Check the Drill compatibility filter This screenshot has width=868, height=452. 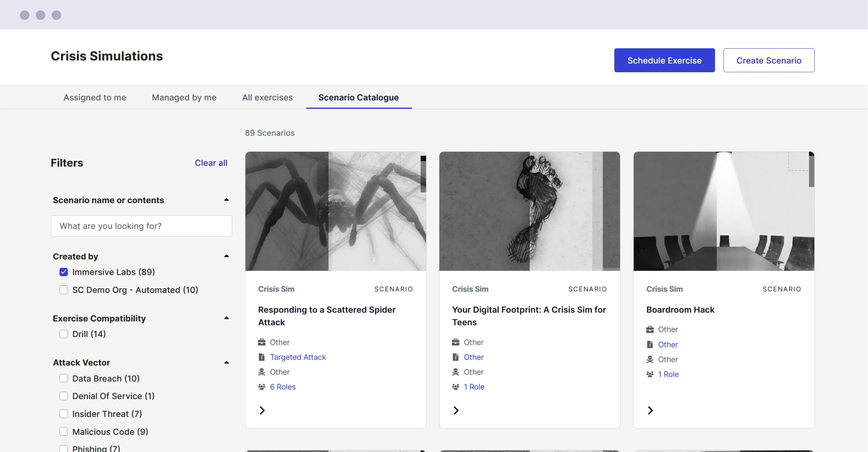[x=64, y=334]
